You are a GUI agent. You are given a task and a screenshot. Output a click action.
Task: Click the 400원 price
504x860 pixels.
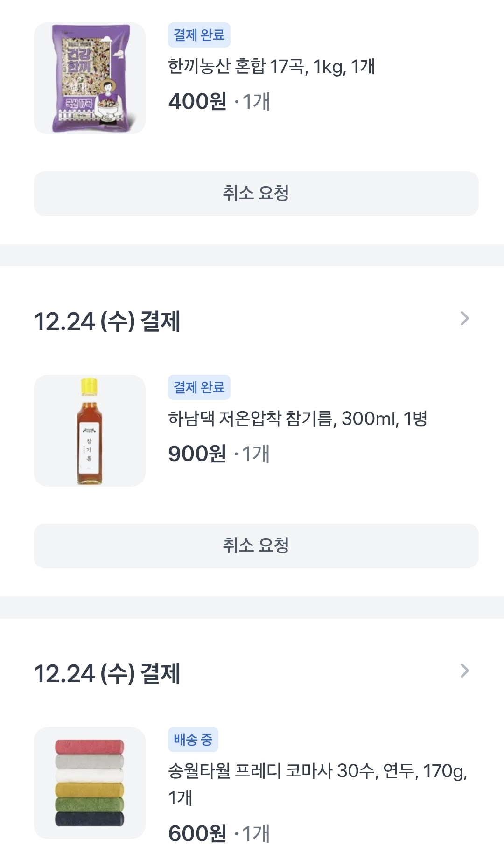coord(197,102)
